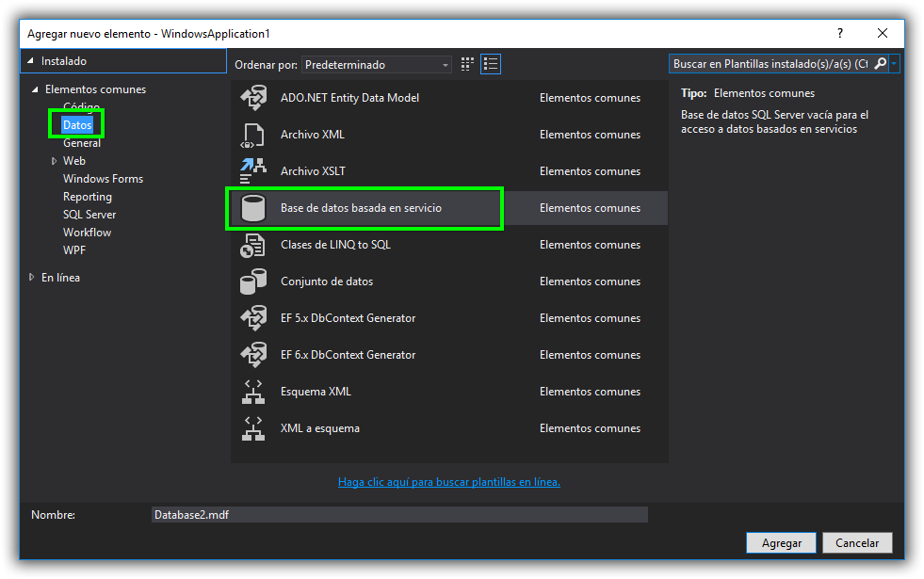Click Elementos comunes in the Conjunto de datos row
Screen dimensions: 924x579
tap(590, 281)
